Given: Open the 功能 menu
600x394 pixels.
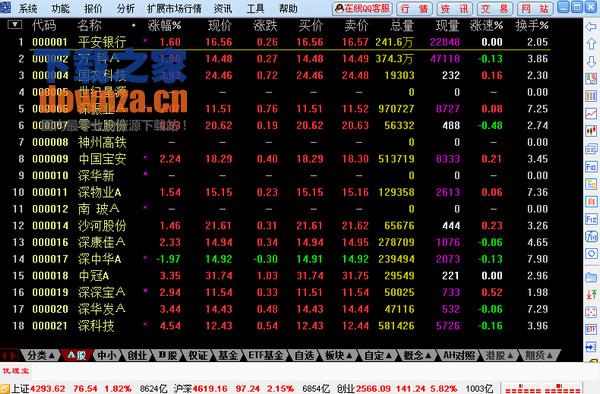Looking at the screenshot, I should click(x=60, y=8).
